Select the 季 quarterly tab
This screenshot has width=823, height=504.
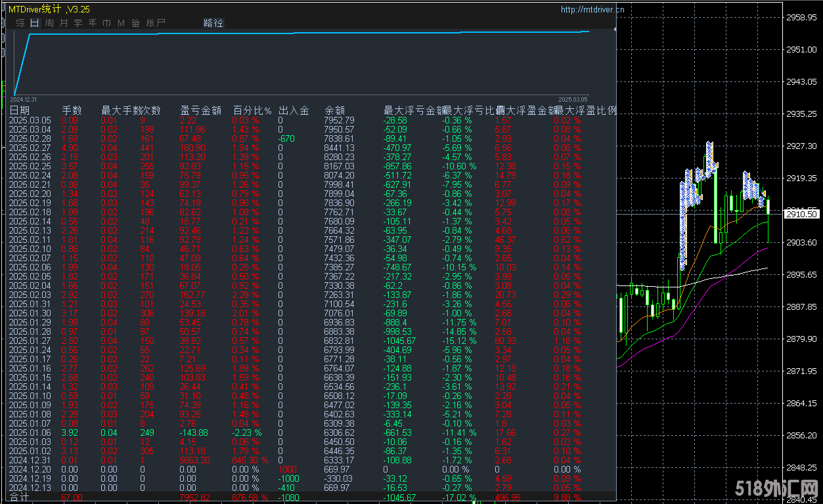[78, 23]
